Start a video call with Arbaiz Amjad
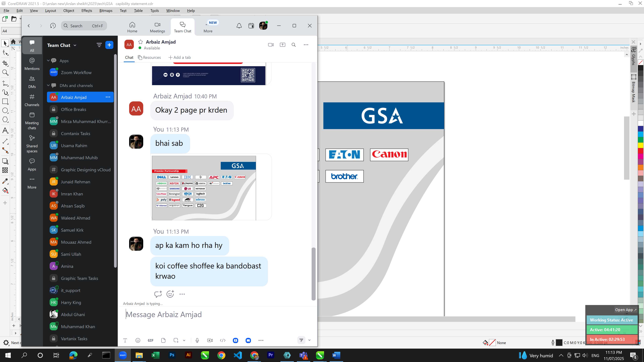 tap(271, 45)
